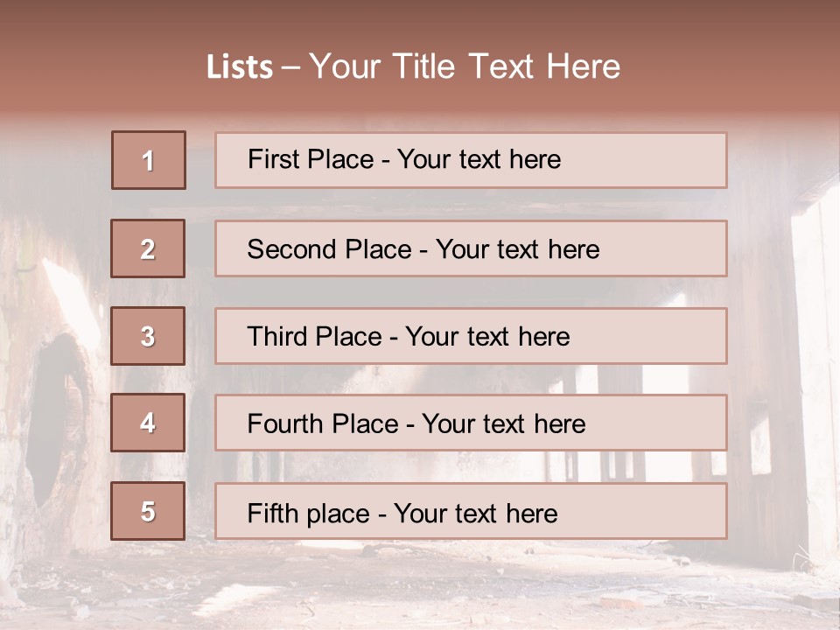Click the Second Place text box
The image size is (840, 630).
471,248
